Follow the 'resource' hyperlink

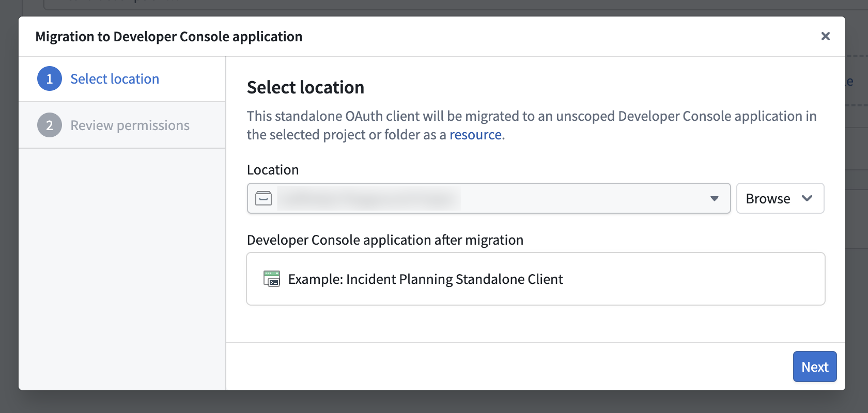pos(475,135)
